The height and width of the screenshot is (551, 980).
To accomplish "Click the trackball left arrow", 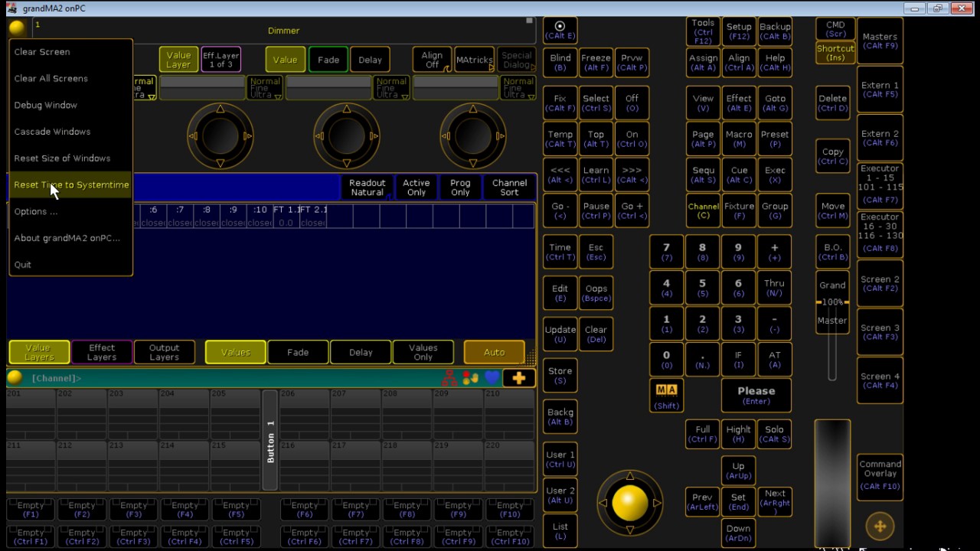I will (603, 503).
